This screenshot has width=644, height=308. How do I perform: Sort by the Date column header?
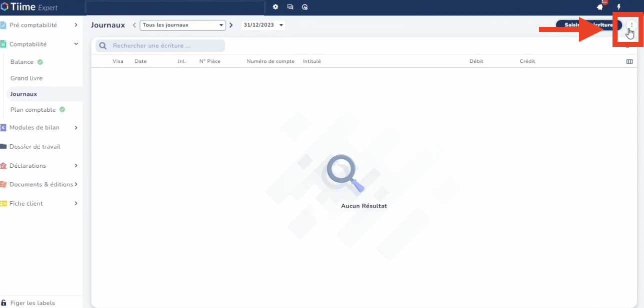140,61
